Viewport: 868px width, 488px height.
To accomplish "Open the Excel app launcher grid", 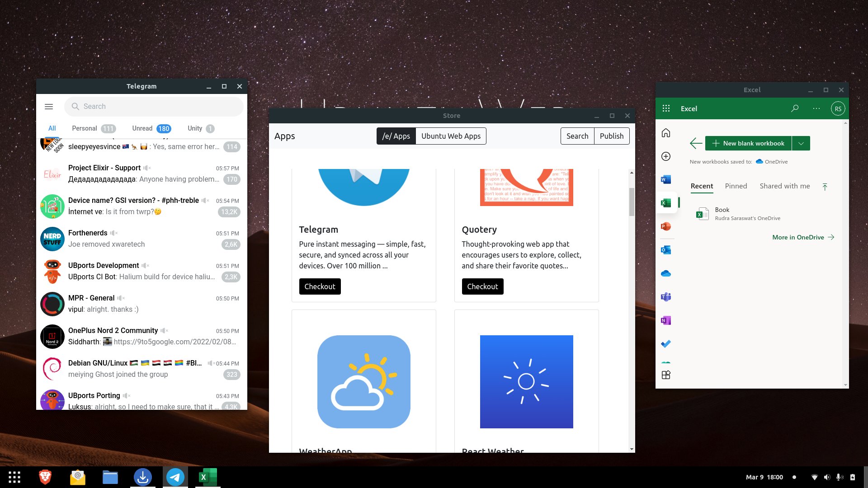I will point(666,108).
